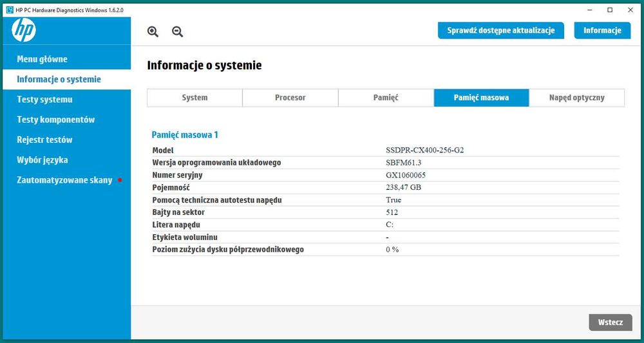The image size is (644, 343).
Task: Click Sprawdź dostępne aktualizacje button
Action: (500, 30)
